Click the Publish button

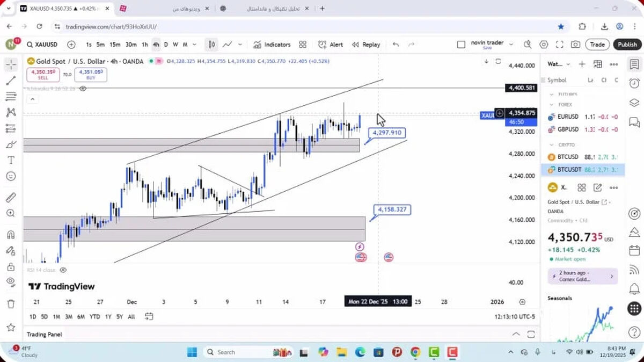[627, 45]
